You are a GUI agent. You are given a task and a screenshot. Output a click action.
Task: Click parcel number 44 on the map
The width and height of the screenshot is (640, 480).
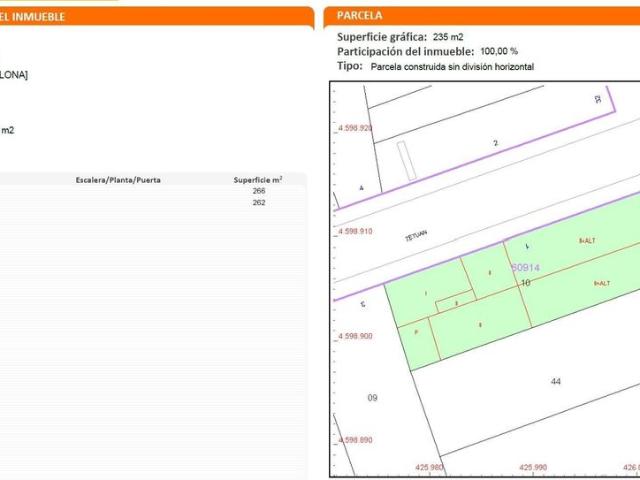(556, 381)
